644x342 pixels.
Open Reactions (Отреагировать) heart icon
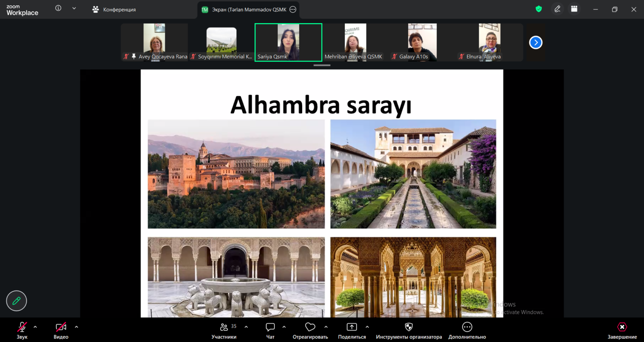click(310, 327)
